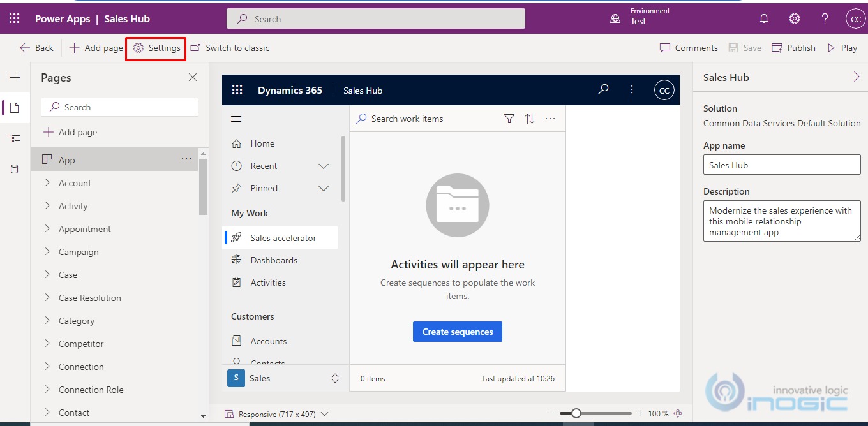Open the CC avatar in Dynamics 365 preview
This screenshot has height=426, width=868.
pos(664,90)
